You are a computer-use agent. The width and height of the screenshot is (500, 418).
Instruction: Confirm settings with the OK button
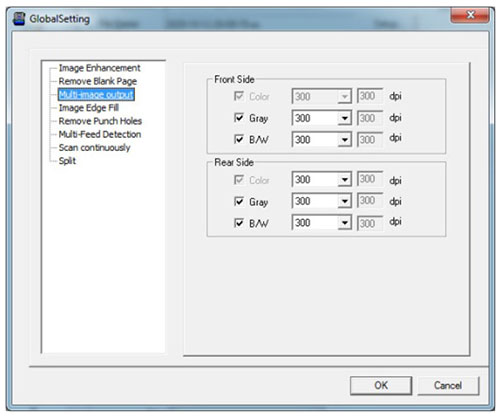[x=381, y=386]
